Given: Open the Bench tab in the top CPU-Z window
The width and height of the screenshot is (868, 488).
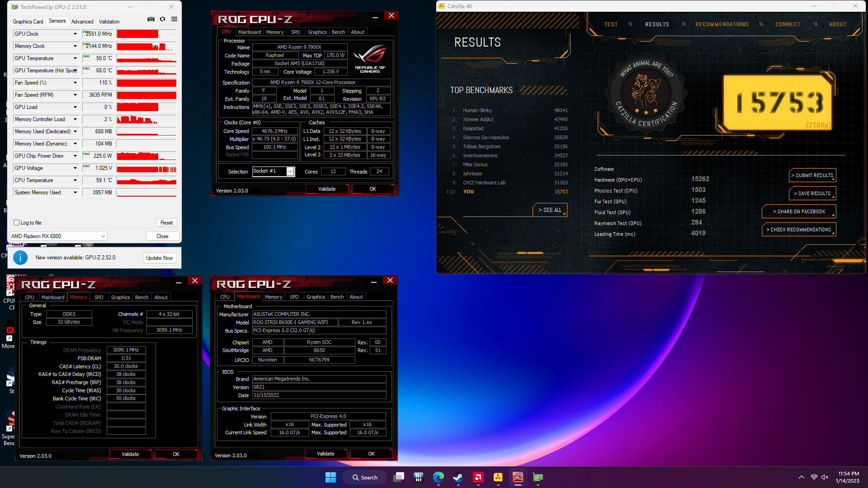Looking at the screenshot, I should pos(338,32).
